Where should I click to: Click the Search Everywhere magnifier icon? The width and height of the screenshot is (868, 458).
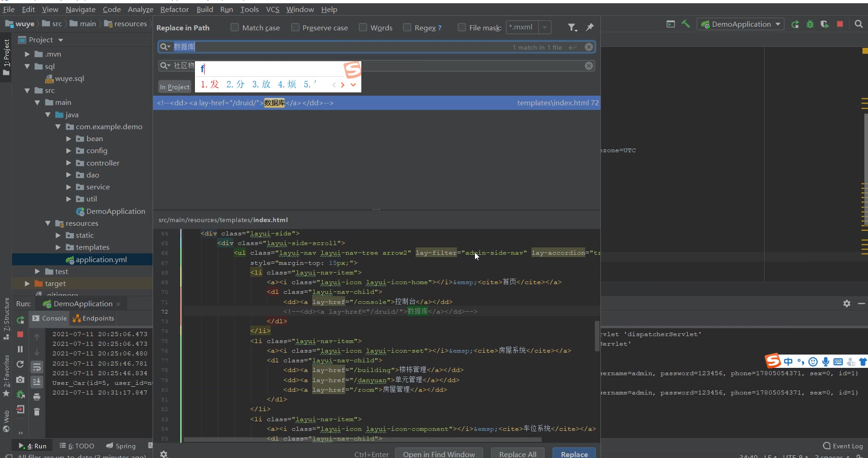point(858,24)
